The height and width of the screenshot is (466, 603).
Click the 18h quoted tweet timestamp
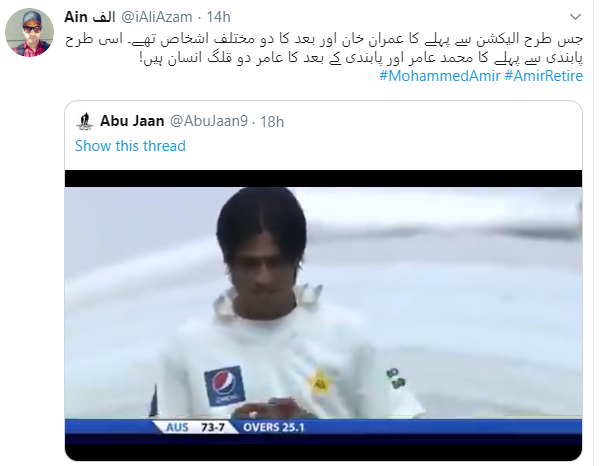point(272,122)
